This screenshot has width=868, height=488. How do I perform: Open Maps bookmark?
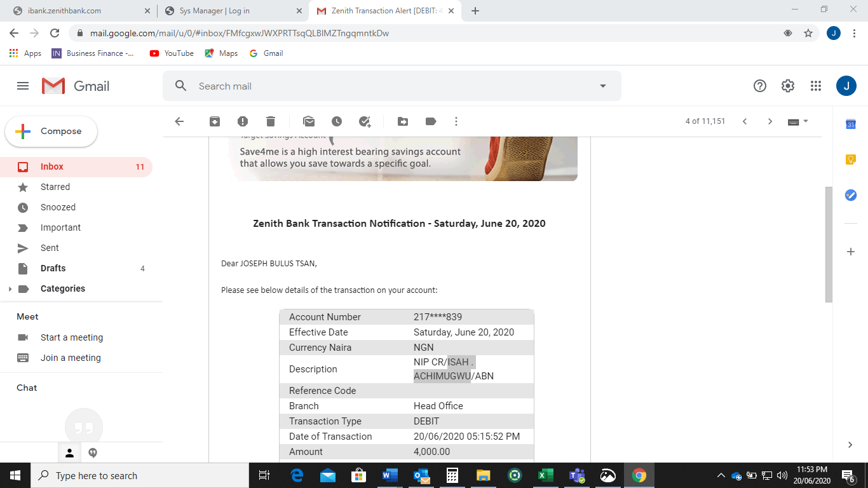click(221, 53)
